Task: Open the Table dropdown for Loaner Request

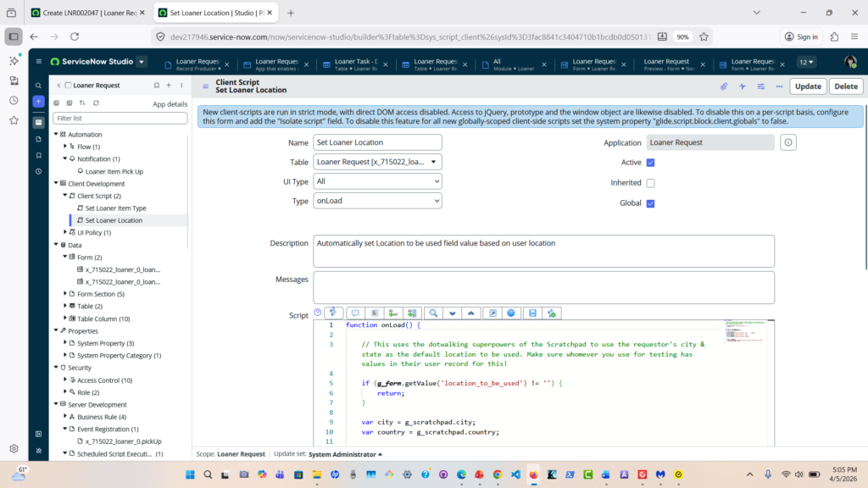Action: [x=377, y=162]
